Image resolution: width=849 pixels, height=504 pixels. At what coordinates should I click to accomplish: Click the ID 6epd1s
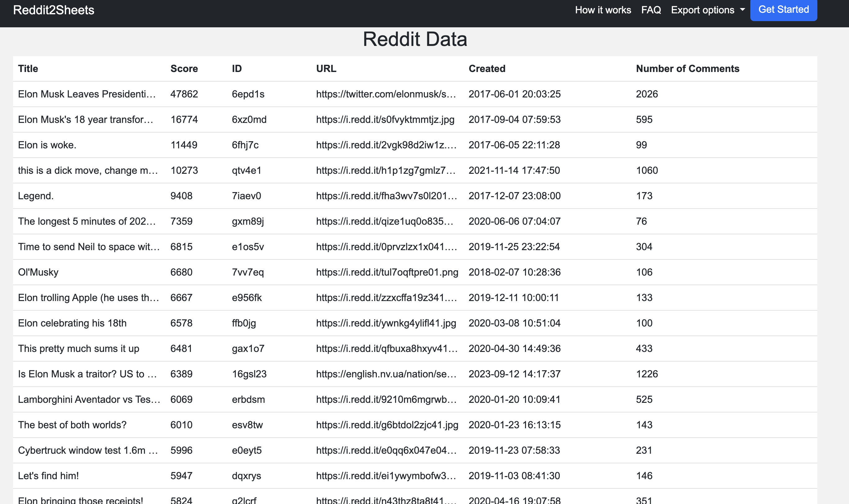(248, 94)
